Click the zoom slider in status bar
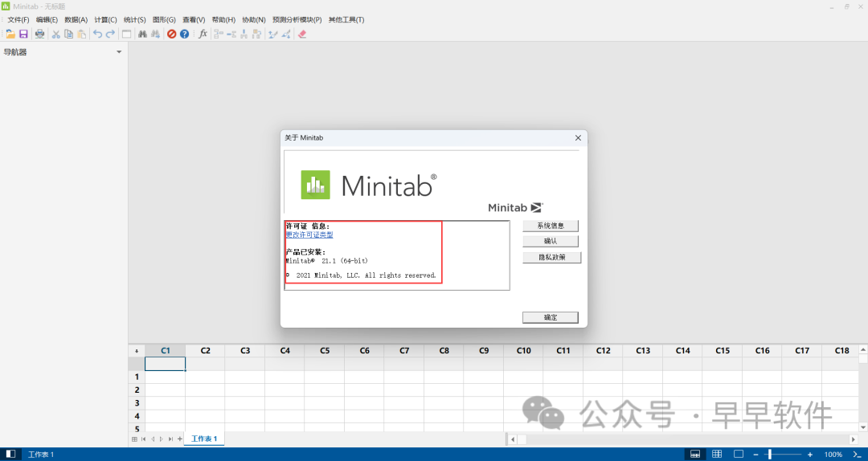This screenshot has width=868, height=461. click(769, 455)
